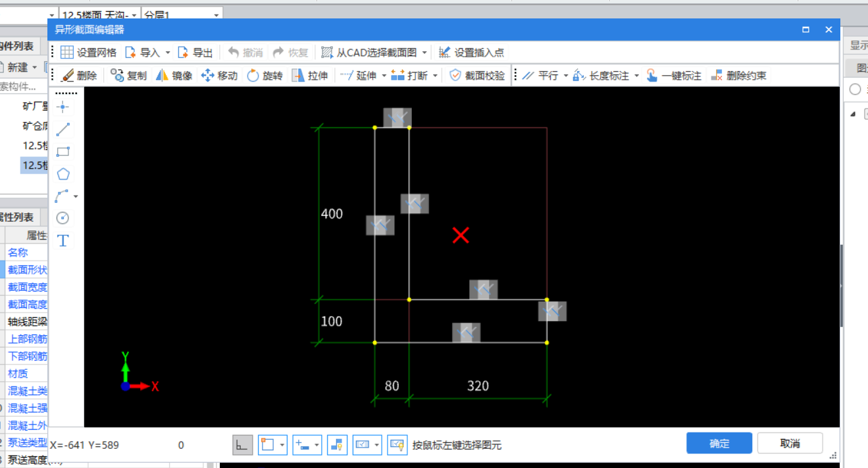Select the line drawing tool

(x=63, y=129)
